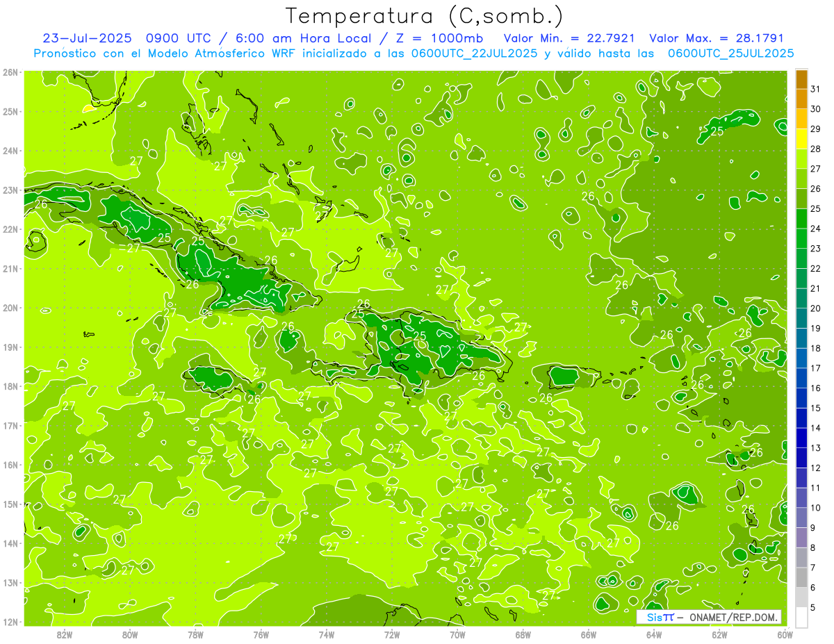Image resolution: width=834 pixels, height=644 pixels.
Task: Select the date text '23-Jul-2025'
Action: 88,38
